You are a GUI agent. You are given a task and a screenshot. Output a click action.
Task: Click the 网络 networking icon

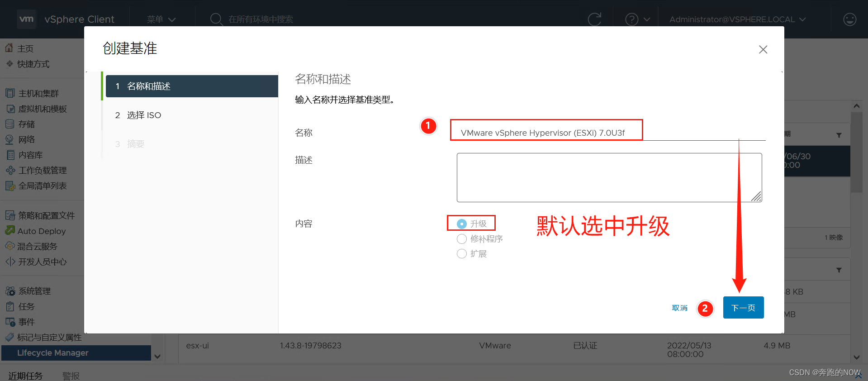[x=10, y=139]
